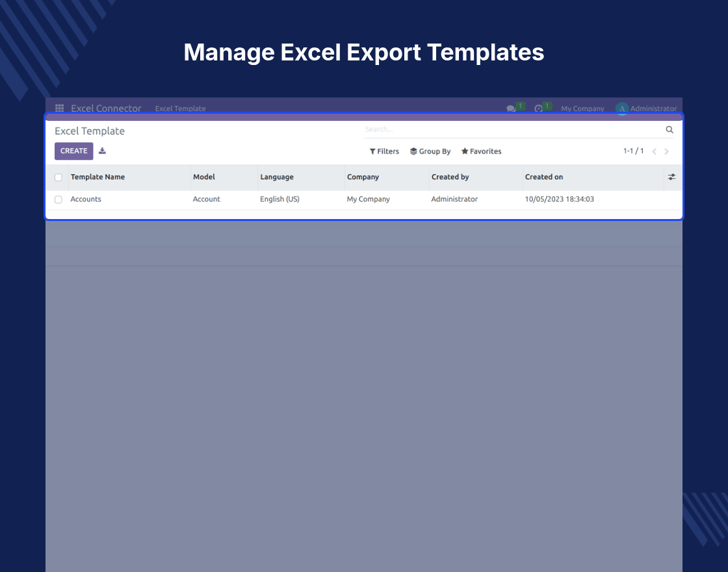Click the 1-1 / 1 pager counter

(633, 151)
